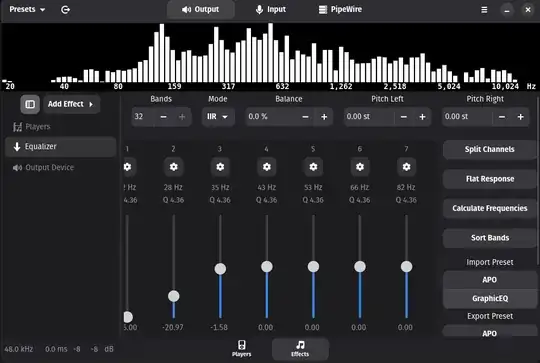Click Calculate Frequencies button
Viewport: 540px width, 363px height.
point(490,208)
